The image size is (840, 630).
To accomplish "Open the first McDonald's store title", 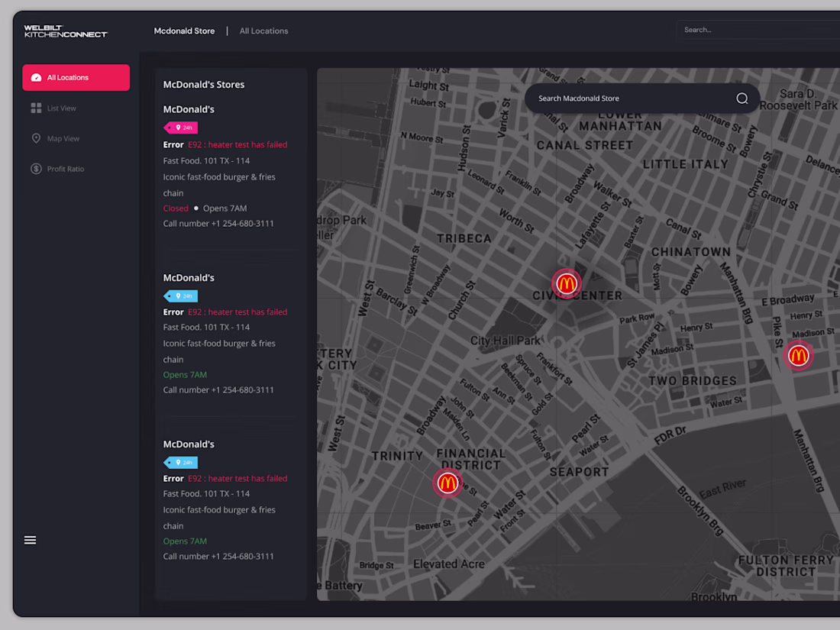I will [x=189, y=109].
